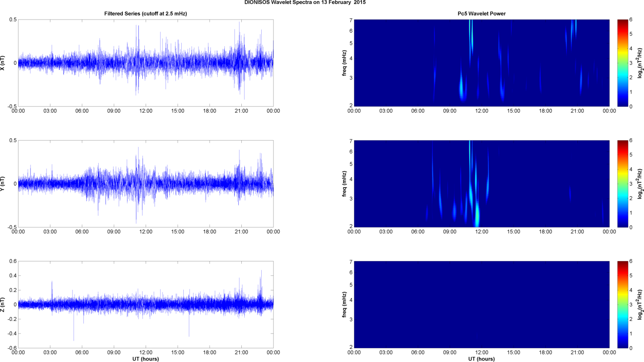Click 'UT (hours)' label under Z time series
The width and height of the screenshot is (644, 362).
(146, 359)
